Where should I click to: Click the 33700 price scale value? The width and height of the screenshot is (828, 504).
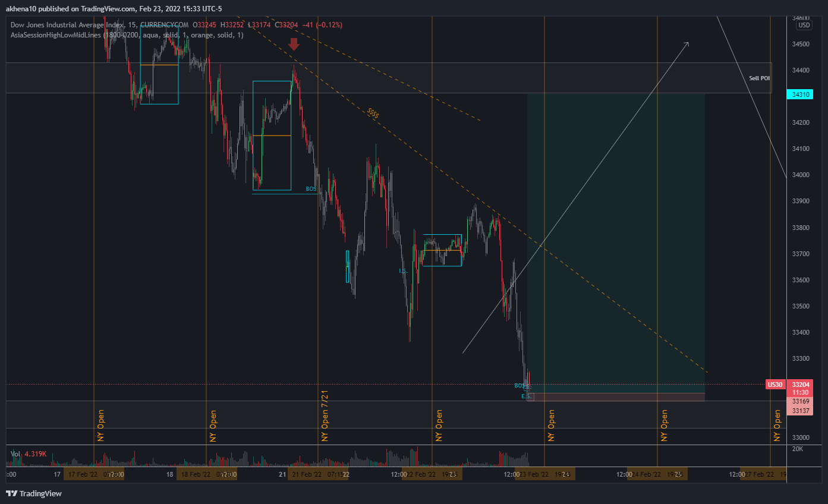(799, 254)
